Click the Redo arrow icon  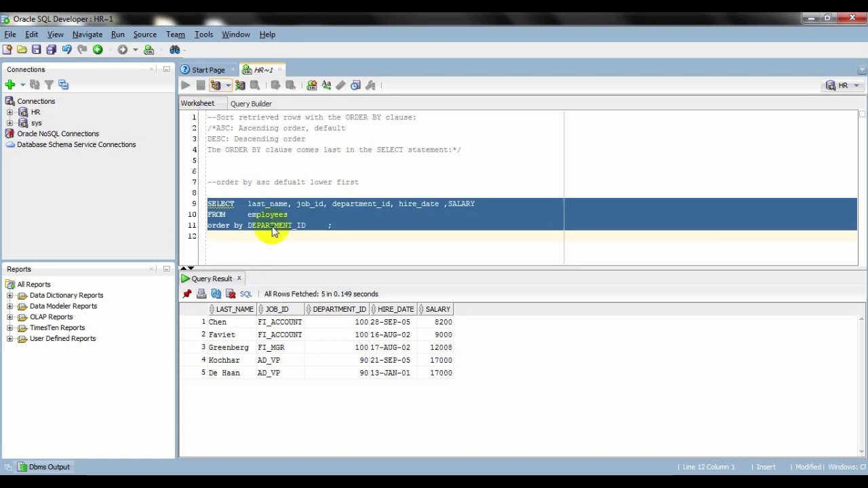(x=82, y=49)
